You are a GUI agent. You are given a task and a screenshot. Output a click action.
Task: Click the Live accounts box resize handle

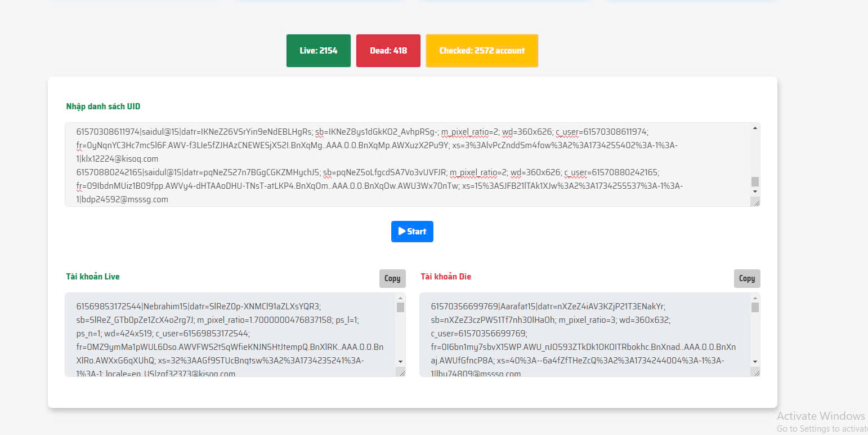click(x=401, y=372)
